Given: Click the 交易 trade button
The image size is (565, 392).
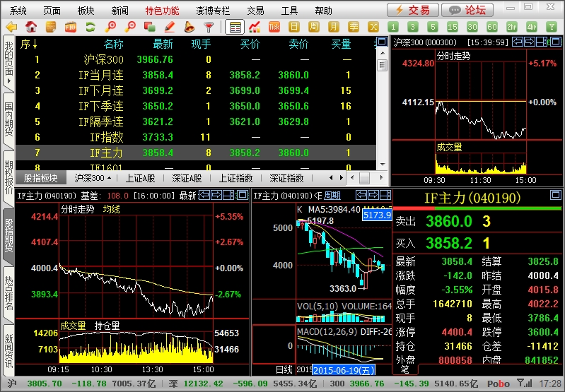Looking at the screenshot, I should (412, 10).
